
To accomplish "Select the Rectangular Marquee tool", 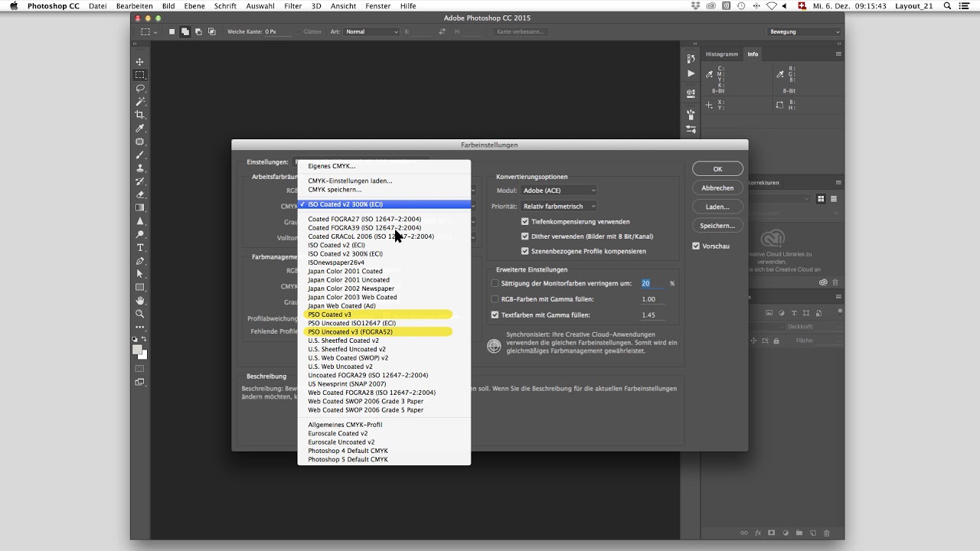I will [140, 75].
